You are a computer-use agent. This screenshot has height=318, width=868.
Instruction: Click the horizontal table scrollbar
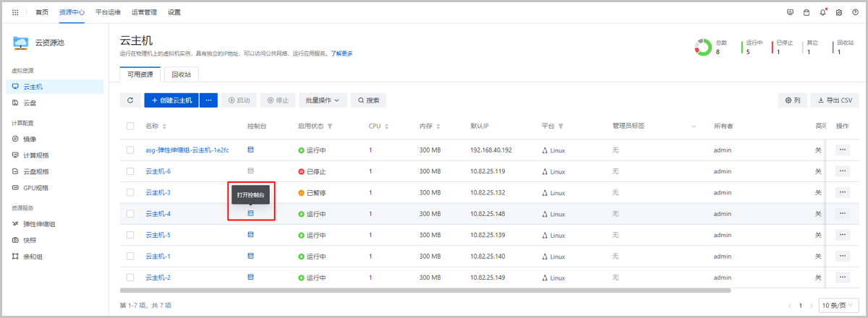click(x=434, y=291)
